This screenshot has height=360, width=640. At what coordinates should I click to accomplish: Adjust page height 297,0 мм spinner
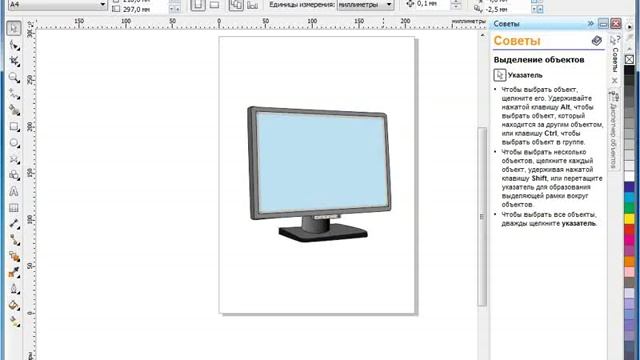(x=174, y=9)
